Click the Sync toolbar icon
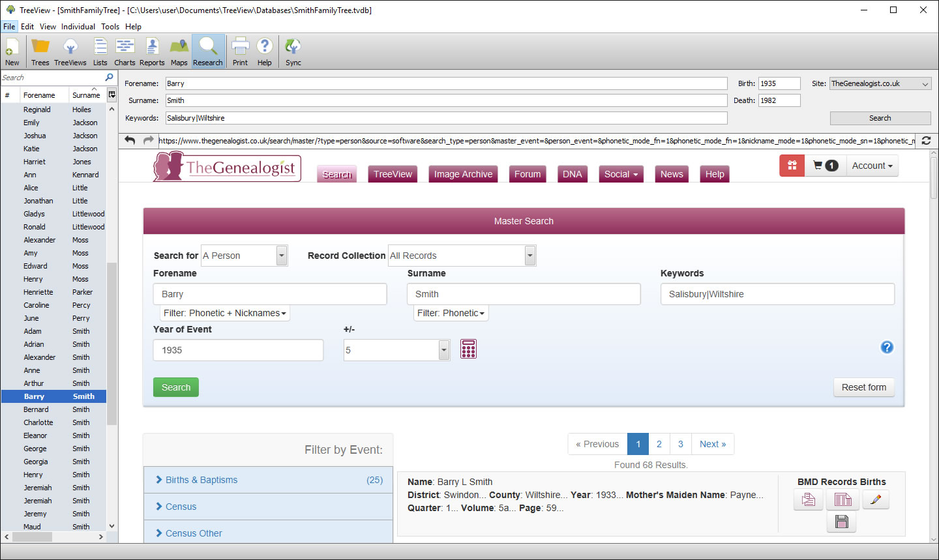The image size is (939, 560). [293, 52]
